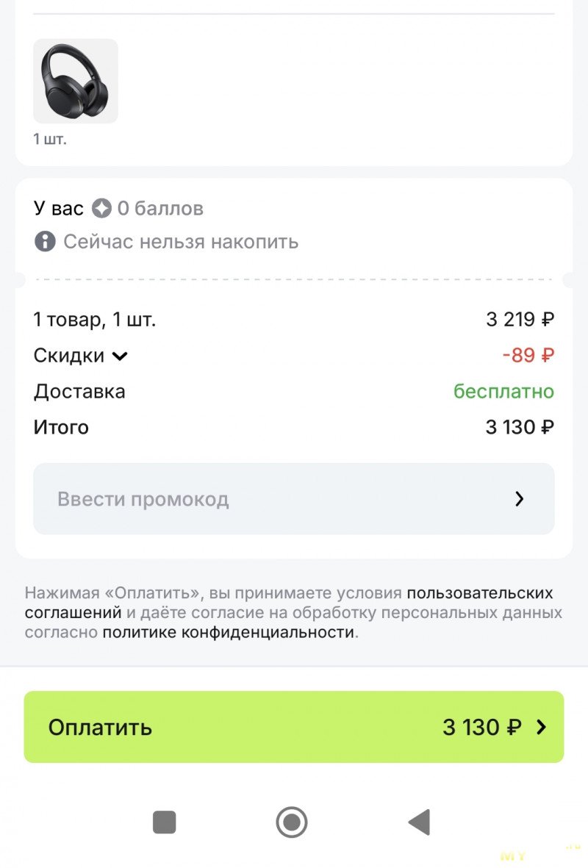Open the "пользовательских соглашений" link
The width and height of the screenshot is (588, 868).
pos(288,602)
